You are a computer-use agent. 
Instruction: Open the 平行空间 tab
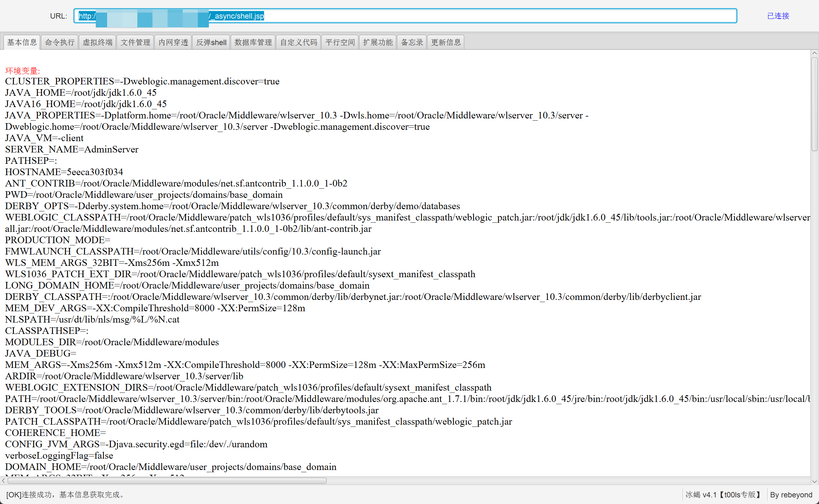tap(340, 42)
